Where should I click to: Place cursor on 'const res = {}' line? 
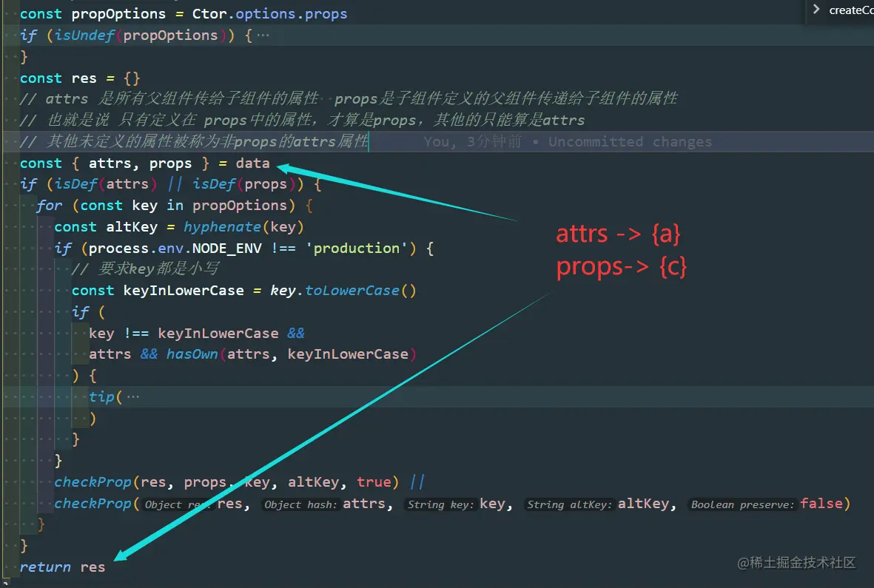click(x=80, y=78)
